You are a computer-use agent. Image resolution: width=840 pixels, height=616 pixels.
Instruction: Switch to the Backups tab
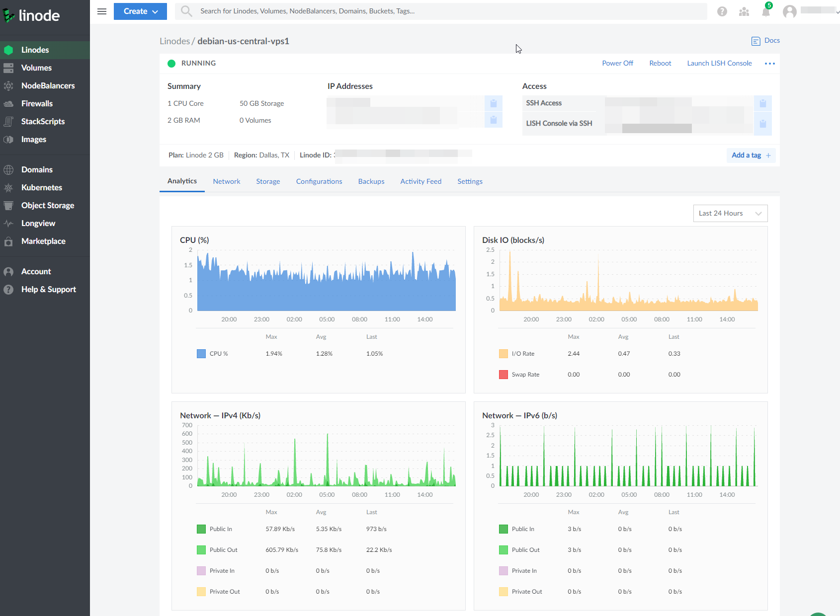coord(371,181)
